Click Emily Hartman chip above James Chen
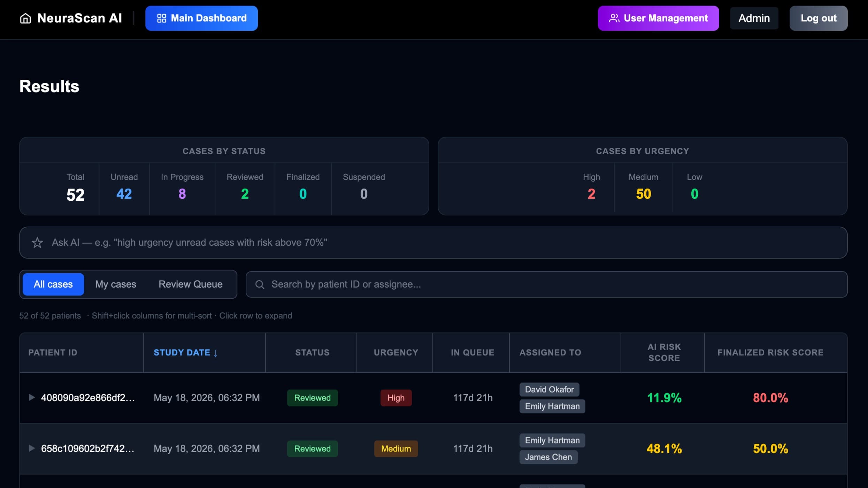The image size is (868, 488). pos(552,440)
